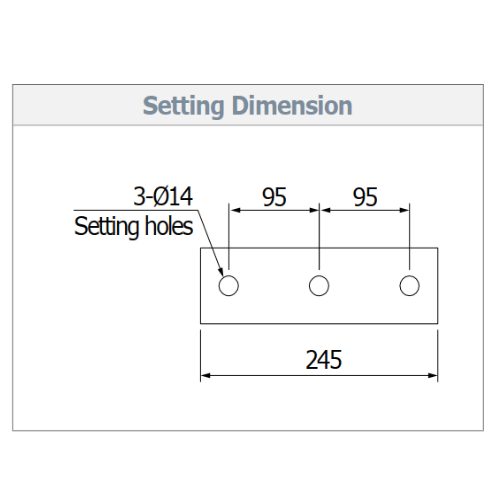
Task: Select the 3-Ø14 hole callout label
Action: coord(163,197)
